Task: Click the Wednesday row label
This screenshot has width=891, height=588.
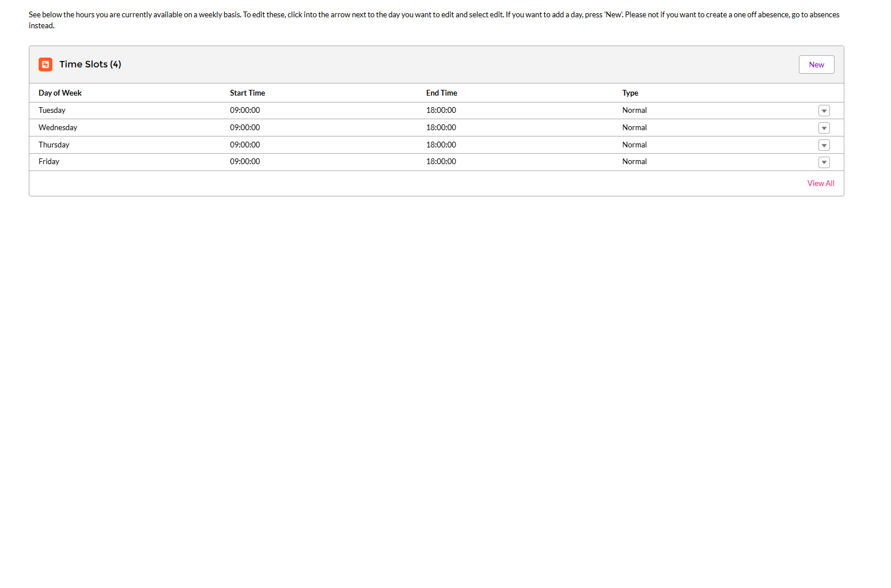Action: pyautogui.click(x=58, y=127)
